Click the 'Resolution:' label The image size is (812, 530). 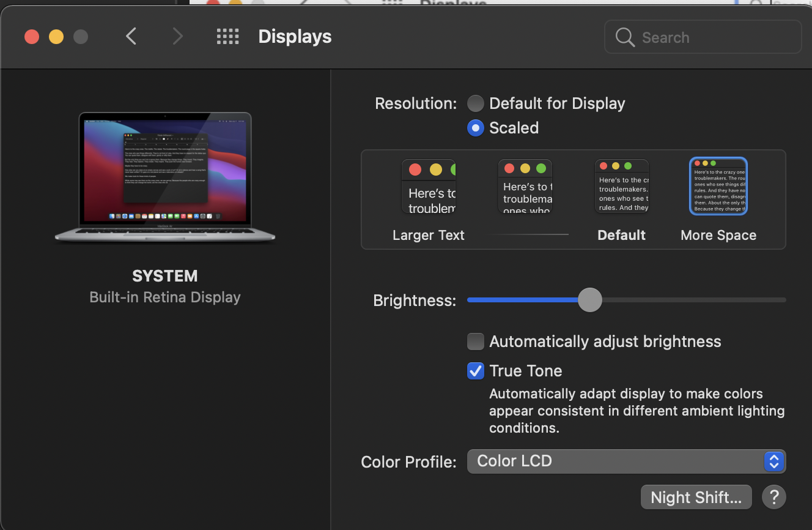tap(416, 103)
